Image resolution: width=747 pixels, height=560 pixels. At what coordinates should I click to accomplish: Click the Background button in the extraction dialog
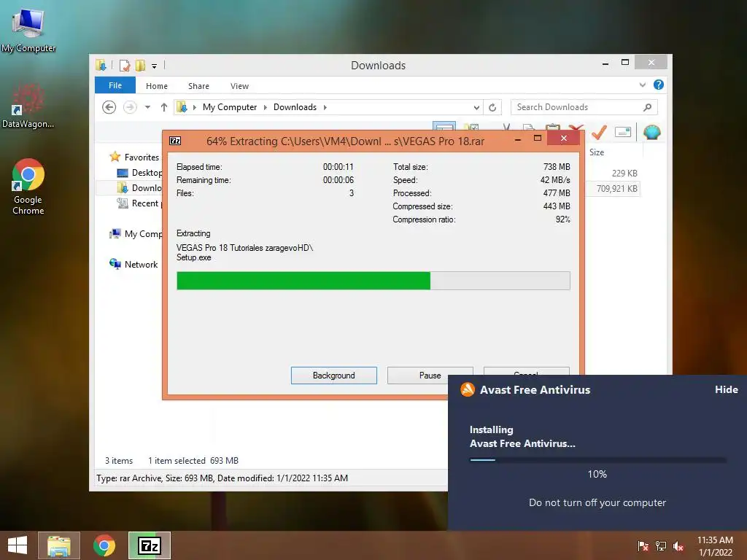[334, 376]
